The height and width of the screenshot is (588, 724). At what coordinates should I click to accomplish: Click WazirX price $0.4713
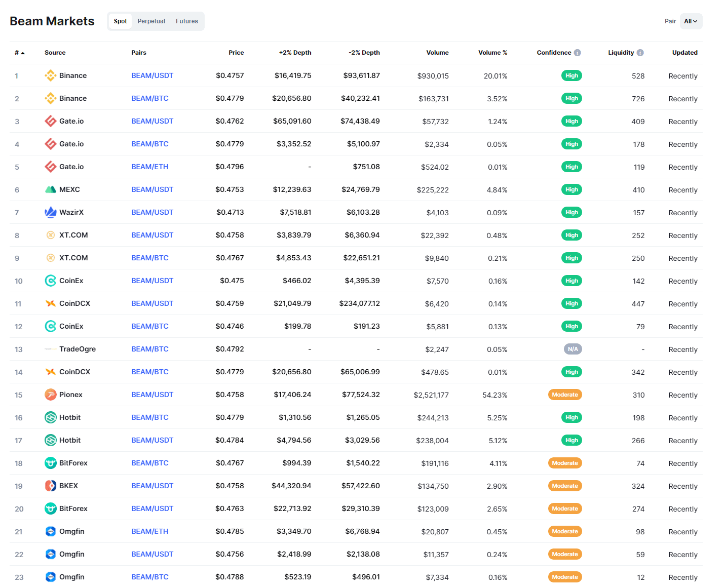click(230, 212)
